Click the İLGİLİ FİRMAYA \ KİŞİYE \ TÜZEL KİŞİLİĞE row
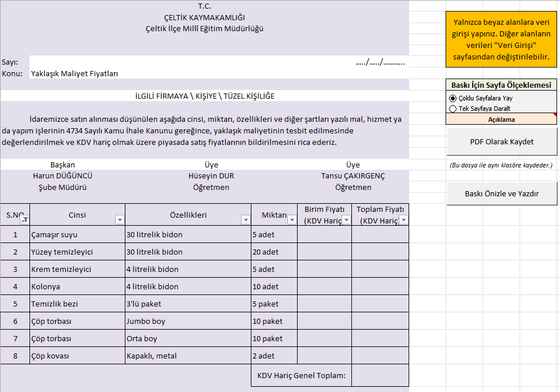 (205, 96)
